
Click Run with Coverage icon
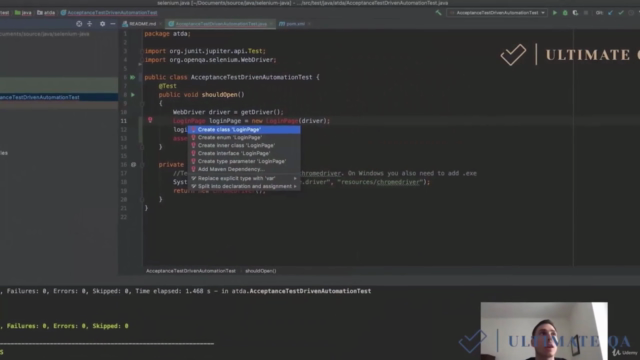coord(576,13)
